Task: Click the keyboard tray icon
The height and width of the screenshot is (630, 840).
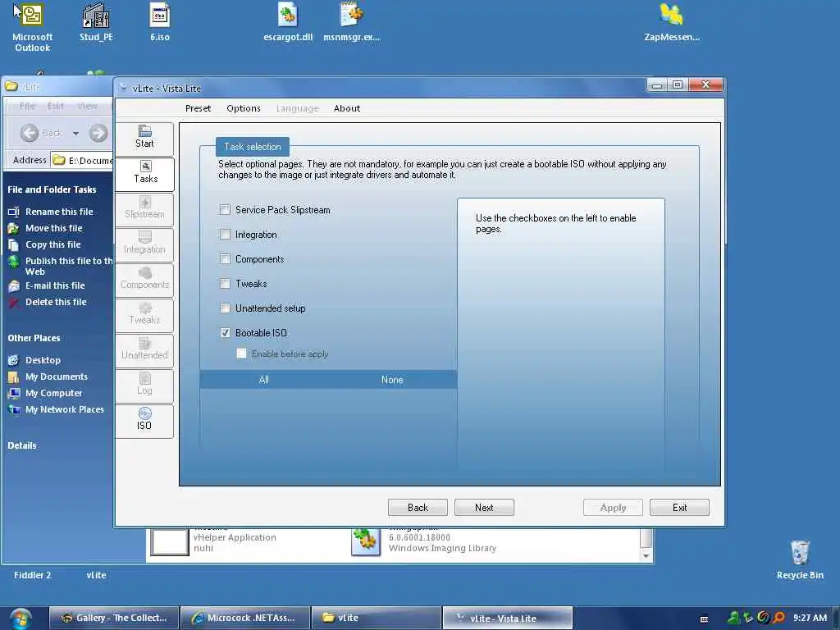Action: click(x=704, y=619)
